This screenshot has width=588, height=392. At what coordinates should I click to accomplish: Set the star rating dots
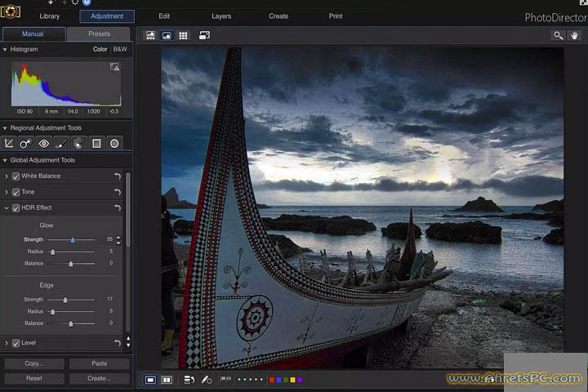(250, 380)
